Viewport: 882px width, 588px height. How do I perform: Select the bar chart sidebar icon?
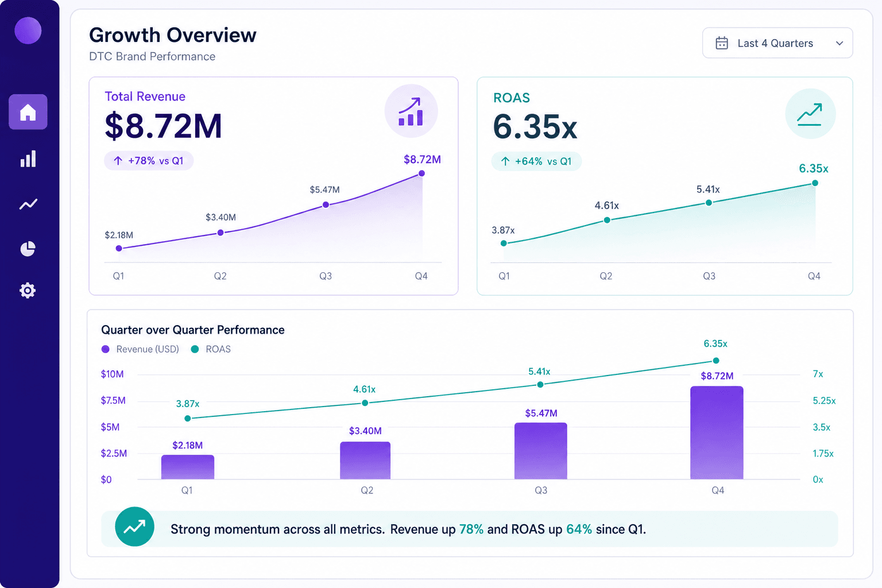(28, 159)
